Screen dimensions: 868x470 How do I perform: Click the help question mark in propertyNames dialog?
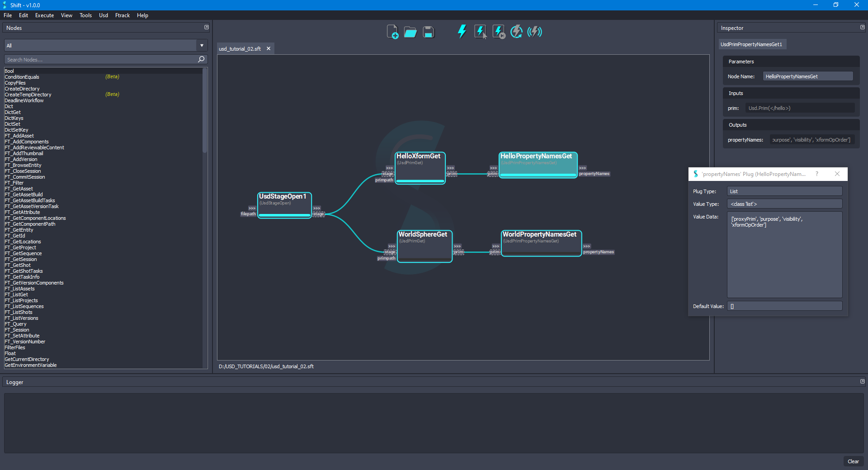[x=816, y=174]
